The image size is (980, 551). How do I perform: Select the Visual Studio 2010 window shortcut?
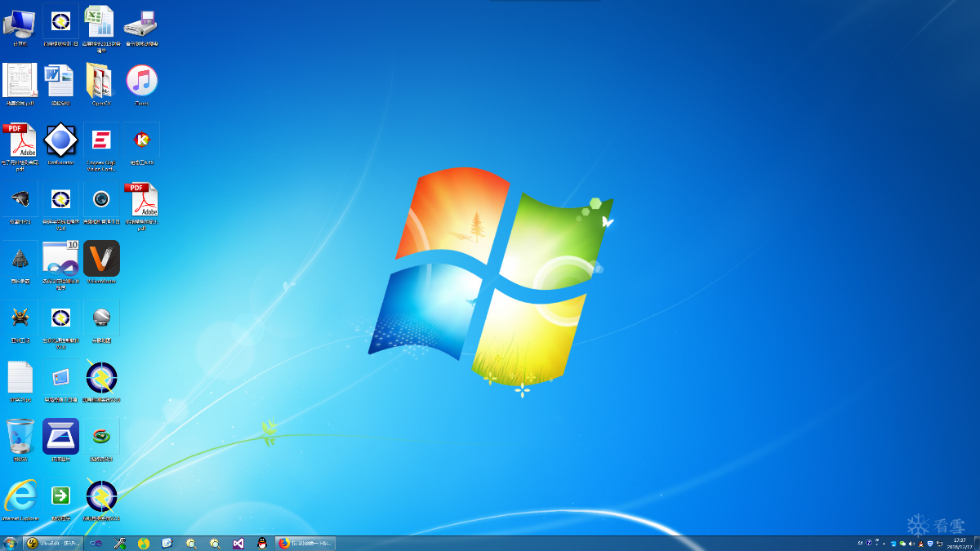click(x=60, y=264)
